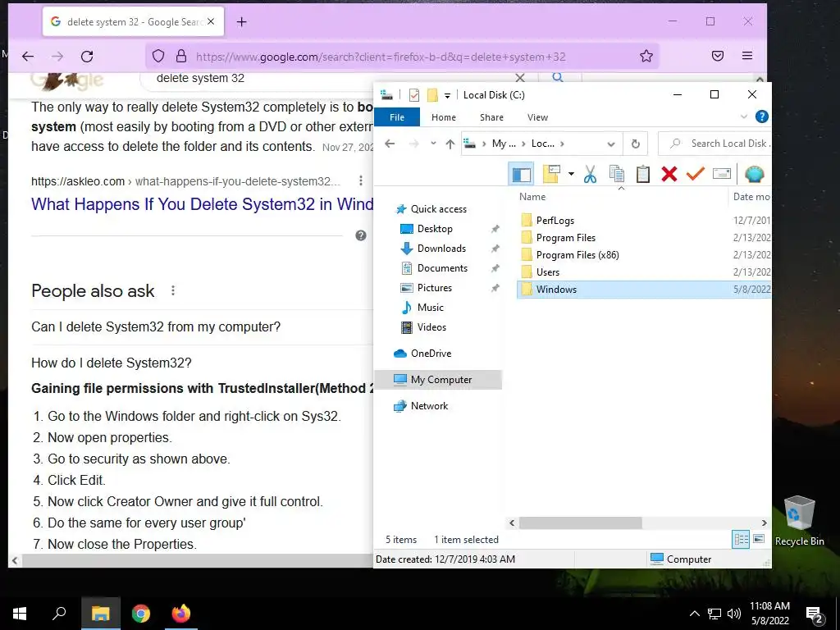Select the PerfLogs folder
840x630 pixels.
click(x=555, y=220)
